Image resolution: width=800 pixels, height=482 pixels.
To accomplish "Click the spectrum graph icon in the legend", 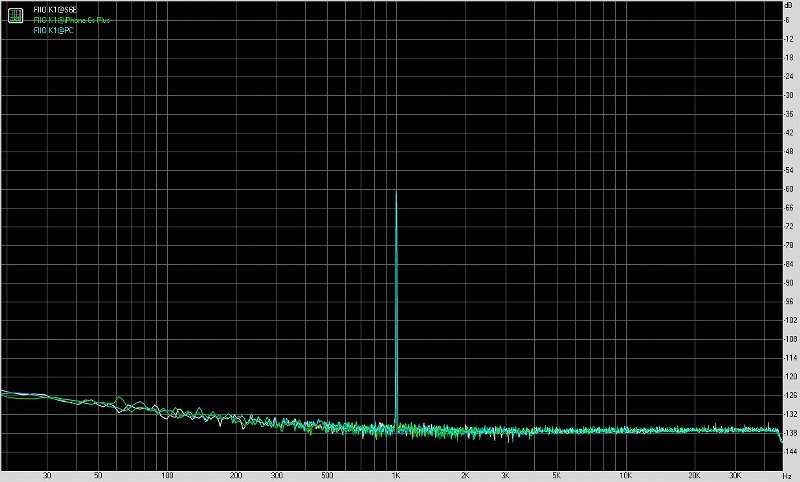I will coord(15,14).
